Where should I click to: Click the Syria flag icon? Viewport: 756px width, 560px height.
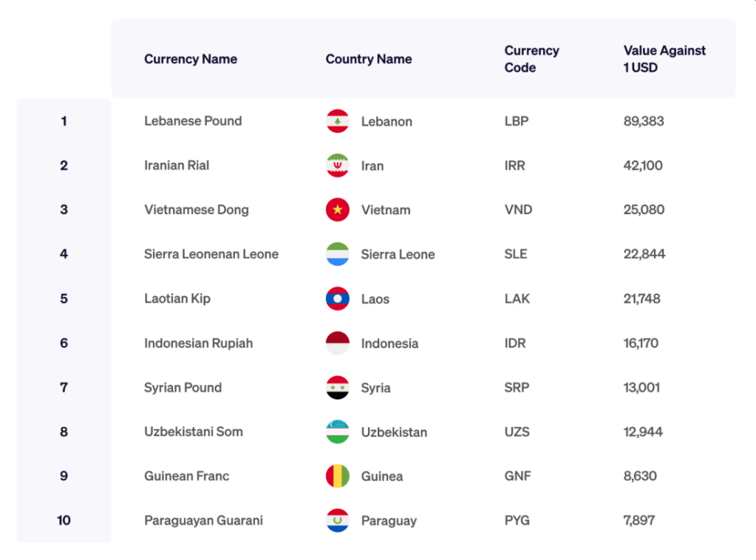[x=338, y=387]
